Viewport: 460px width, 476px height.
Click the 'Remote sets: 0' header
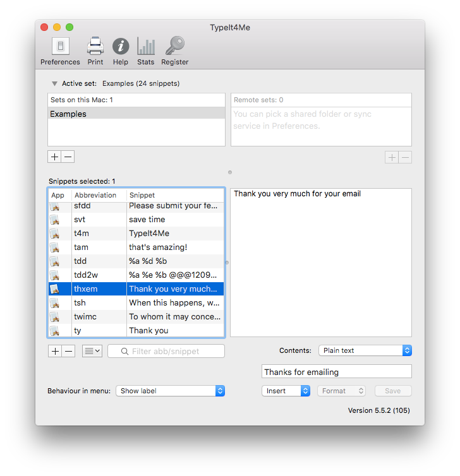point(321,100)
